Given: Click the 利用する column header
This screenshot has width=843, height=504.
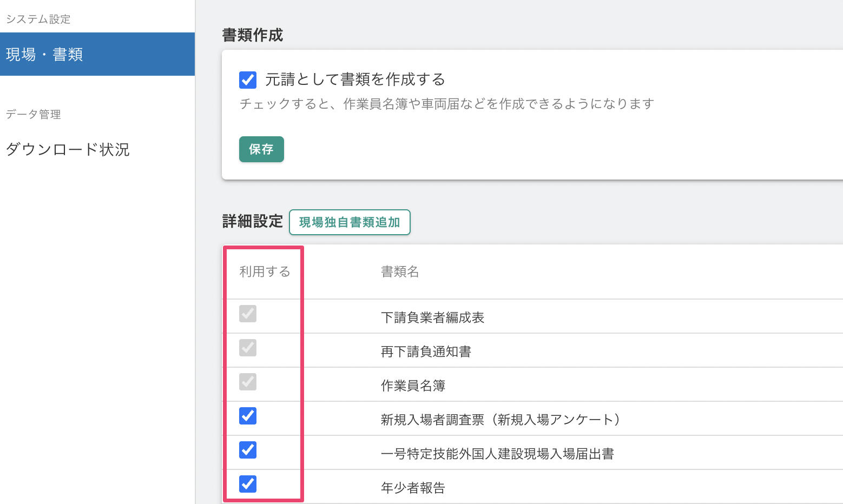Looking at the screenshot, I should 265,271.
